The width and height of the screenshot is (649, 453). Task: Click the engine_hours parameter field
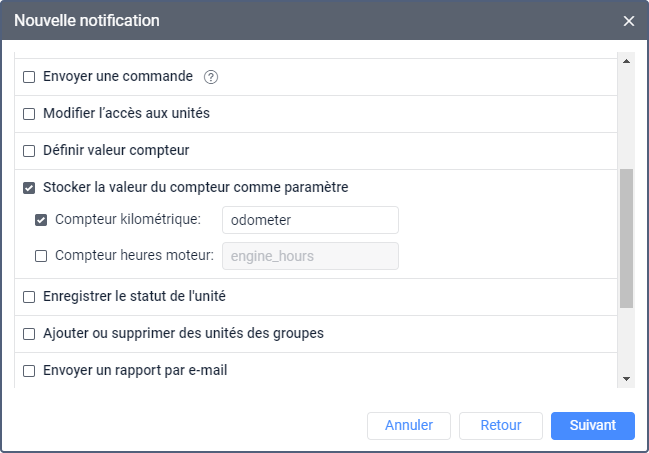coord(310,256)
